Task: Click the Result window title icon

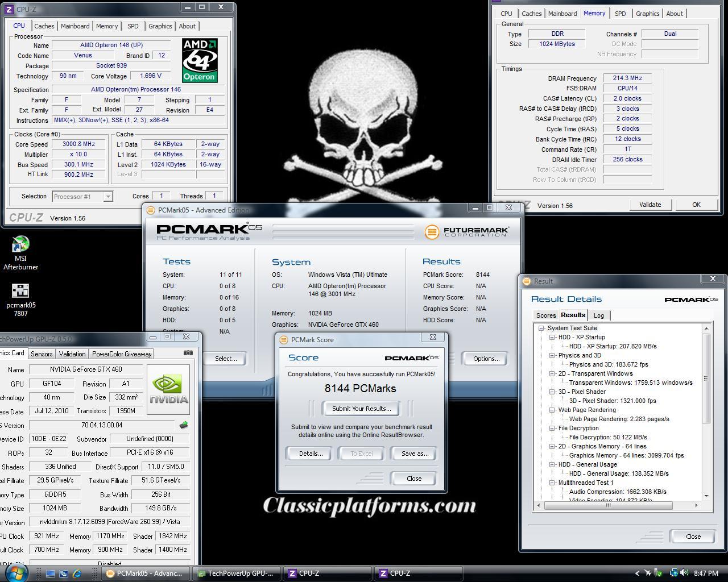Action: pyautogui.click(x=527, y=281)
